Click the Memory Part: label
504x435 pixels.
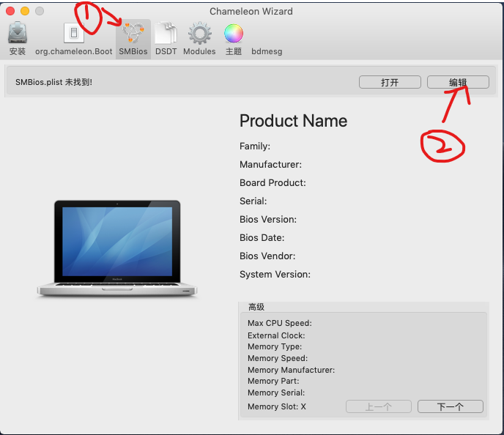pyautogui.click(x=273, y=381)
